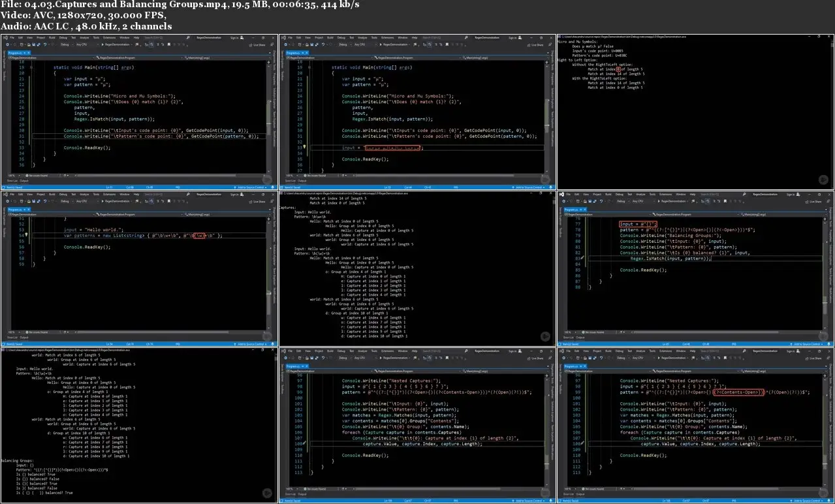Viewport: 835px width, 504px height.
Task: Click Visual Studio logo in bottom-middle thumbnail
Action: (x=283, y=351)
